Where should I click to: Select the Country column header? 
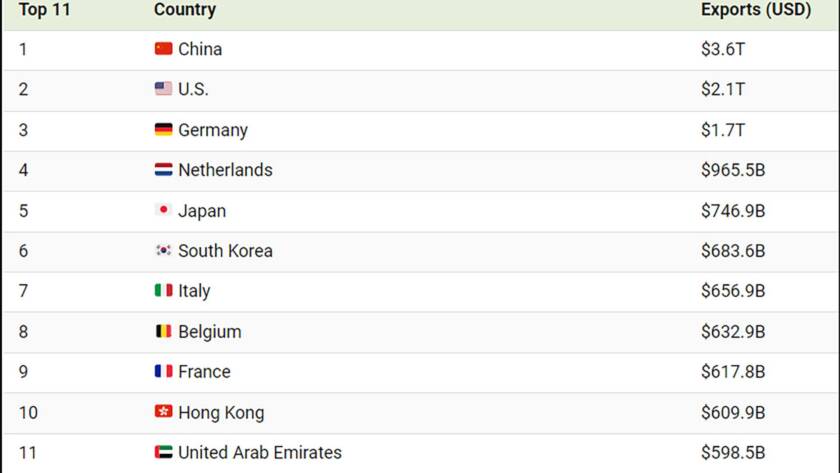185,10
